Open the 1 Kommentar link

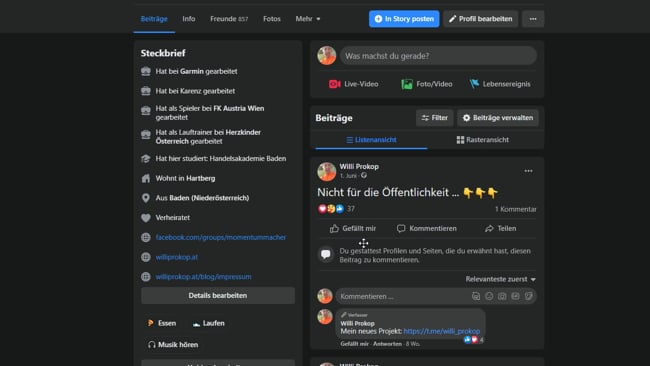pyautogui.click(x=515, y=209)
